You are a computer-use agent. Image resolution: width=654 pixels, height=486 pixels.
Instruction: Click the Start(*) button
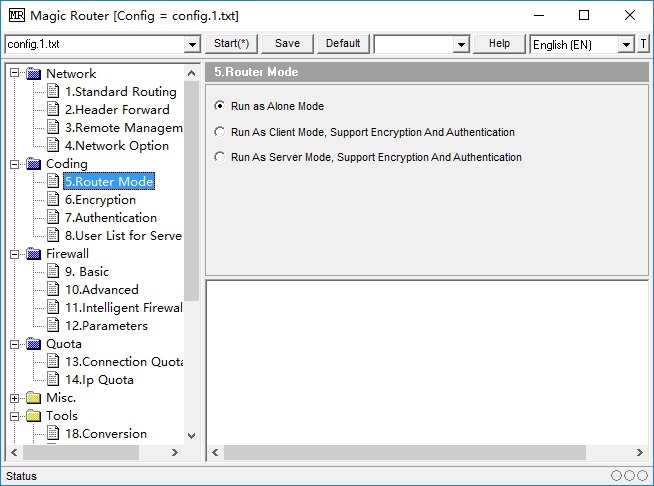231,43
